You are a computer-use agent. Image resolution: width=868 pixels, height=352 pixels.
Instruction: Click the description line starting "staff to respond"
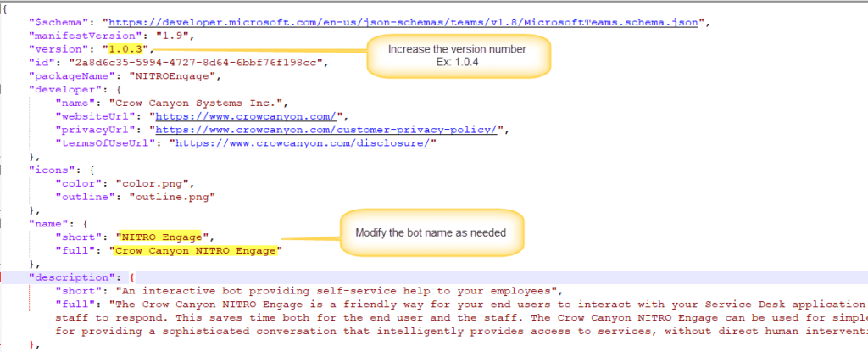(x=460, y=317)
